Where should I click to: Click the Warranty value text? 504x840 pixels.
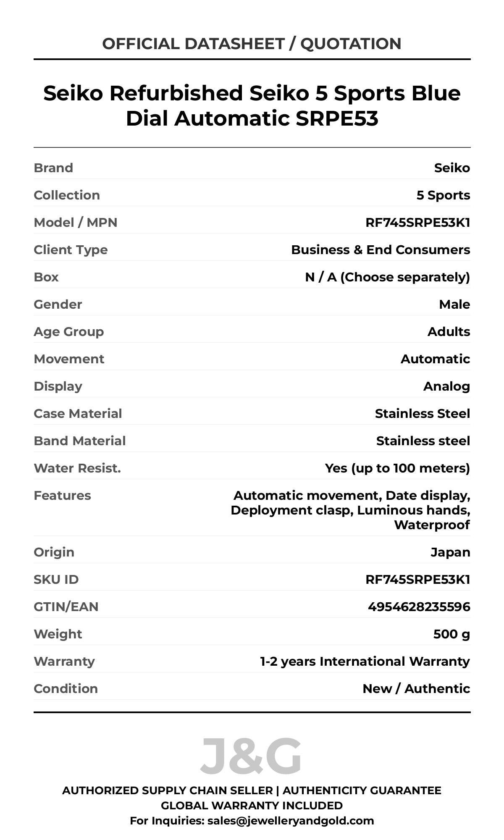[x=365, y=661]
